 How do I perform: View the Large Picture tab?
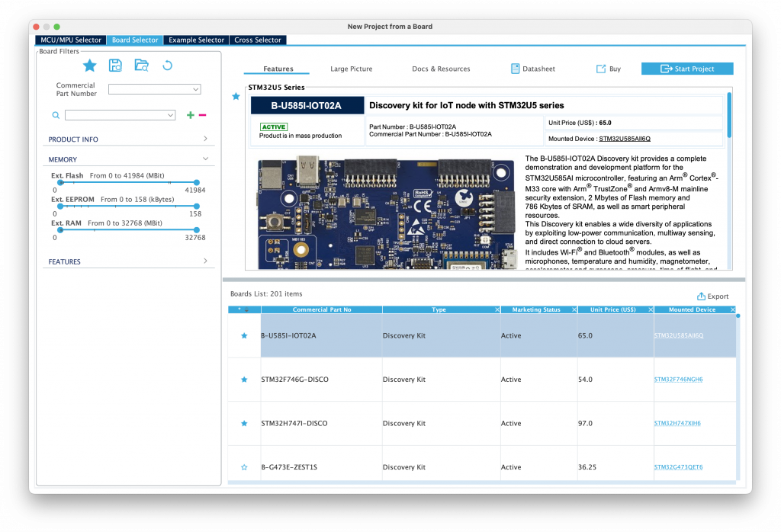(x=351, y=69)
